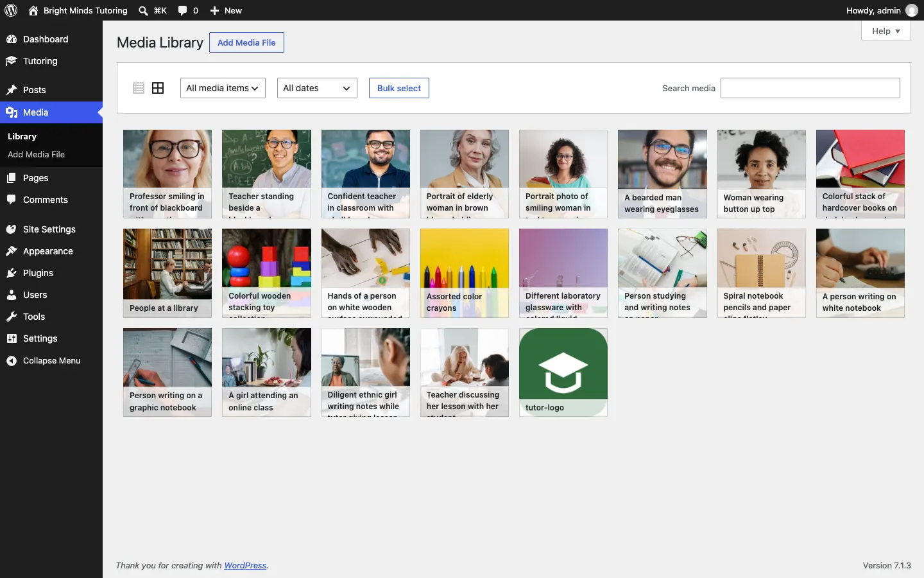Image resolution: width=924 pixels, height=578 pixels.
Task: Open the comments bubble in admin bar
Action: pos(183,10)
